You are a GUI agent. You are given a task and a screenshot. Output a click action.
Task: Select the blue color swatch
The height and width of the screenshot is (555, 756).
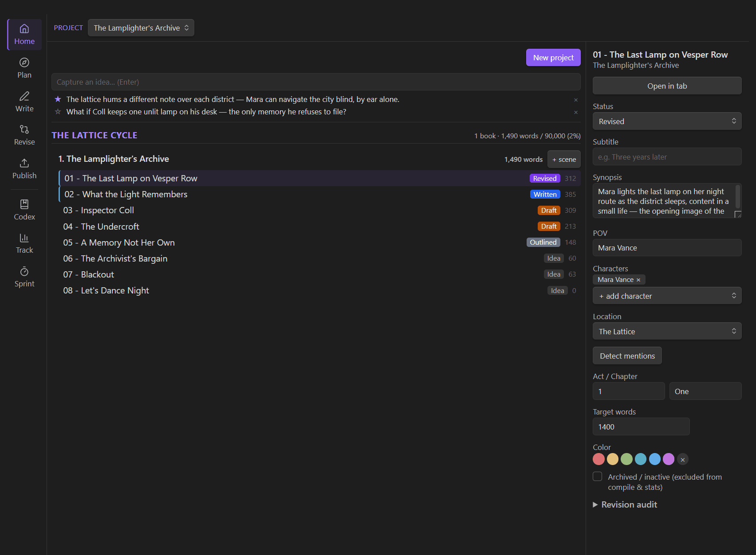pyautogui.click(x=655, y=459)
